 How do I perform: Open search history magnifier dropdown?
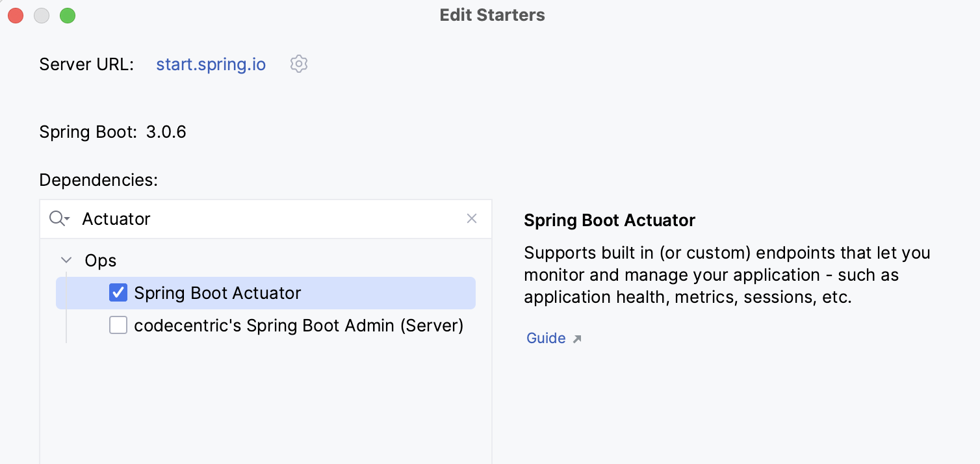coord(59,219)
